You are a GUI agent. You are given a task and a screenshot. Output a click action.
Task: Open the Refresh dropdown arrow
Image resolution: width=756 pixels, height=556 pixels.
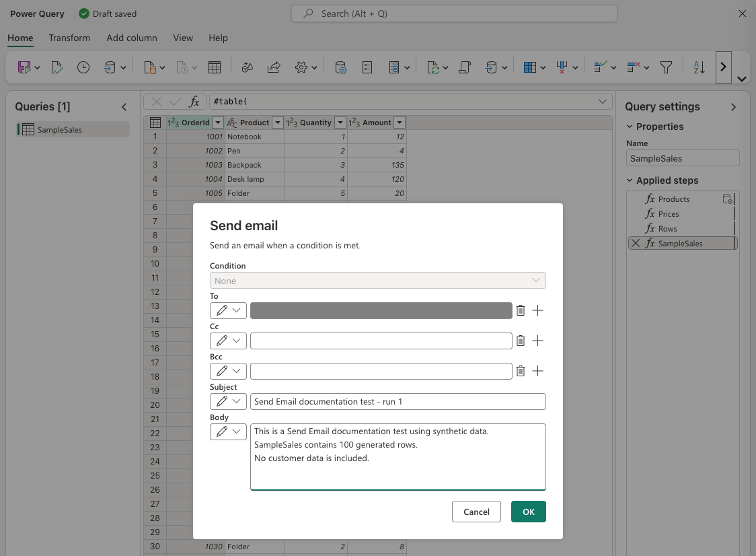pos(445,67)
